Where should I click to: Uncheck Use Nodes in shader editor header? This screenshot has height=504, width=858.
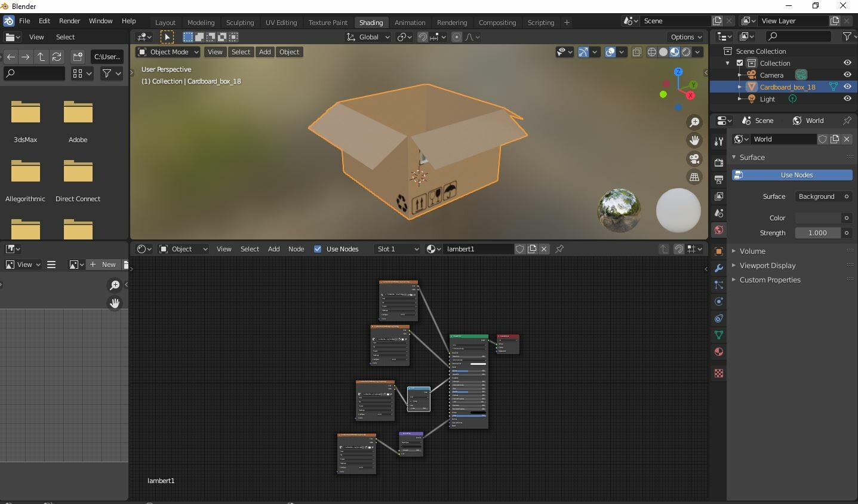point(318,249)
